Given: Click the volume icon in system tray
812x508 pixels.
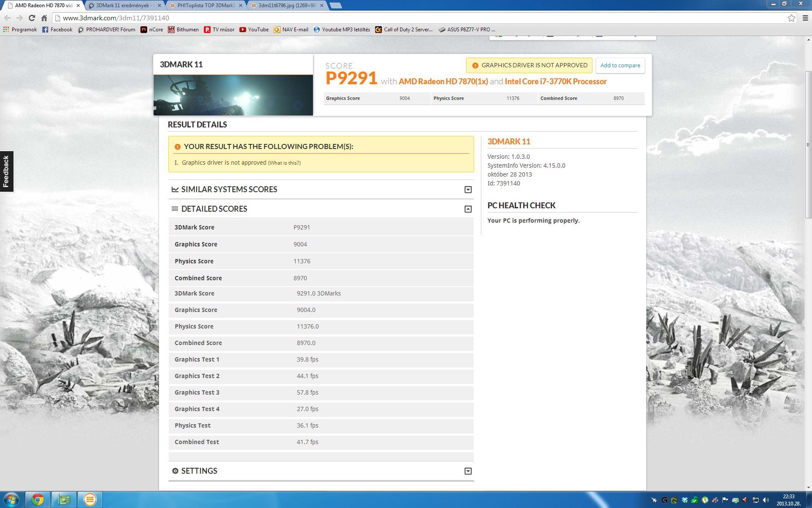Looking at the screenshot, I should click(766, 500).
